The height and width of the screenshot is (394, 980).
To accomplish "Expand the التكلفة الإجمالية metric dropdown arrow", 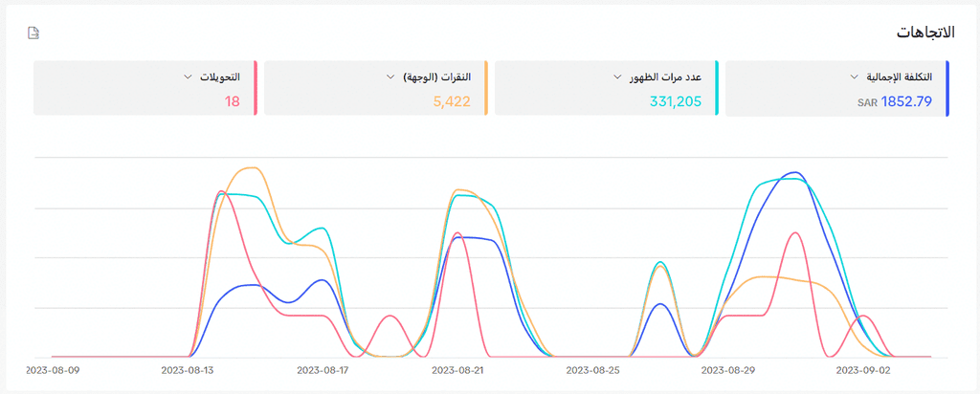I will click(x=854, y=77).
